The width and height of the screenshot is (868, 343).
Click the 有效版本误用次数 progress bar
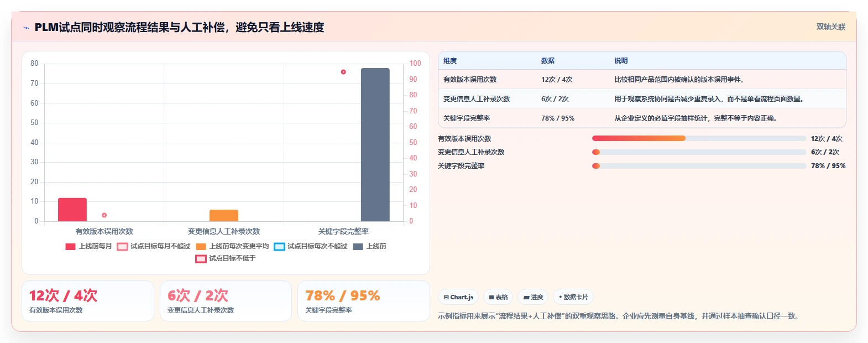point(699,138)
